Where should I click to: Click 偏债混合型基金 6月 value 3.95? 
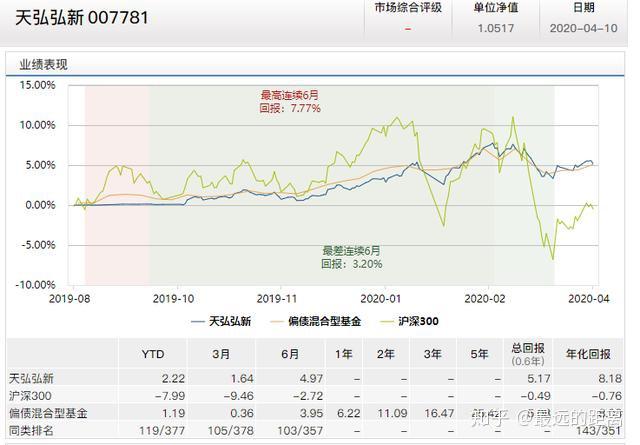coord(311,413)
